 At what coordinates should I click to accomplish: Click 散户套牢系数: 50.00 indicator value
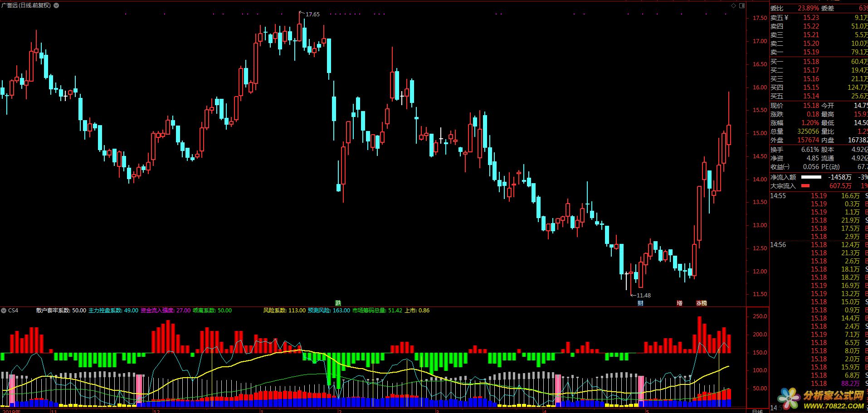[61, 311]
